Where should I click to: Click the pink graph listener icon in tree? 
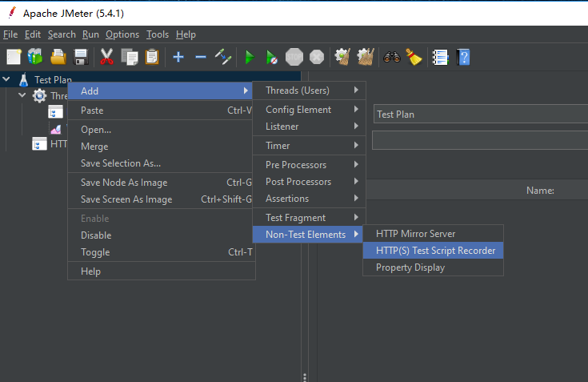tap(56, 129)
